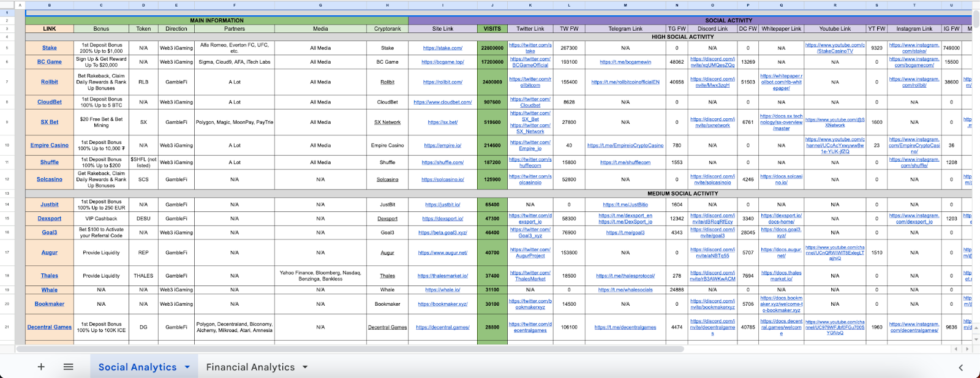Select the token cell showing DESU
The image size is (980, 378).
coord(143,219)
